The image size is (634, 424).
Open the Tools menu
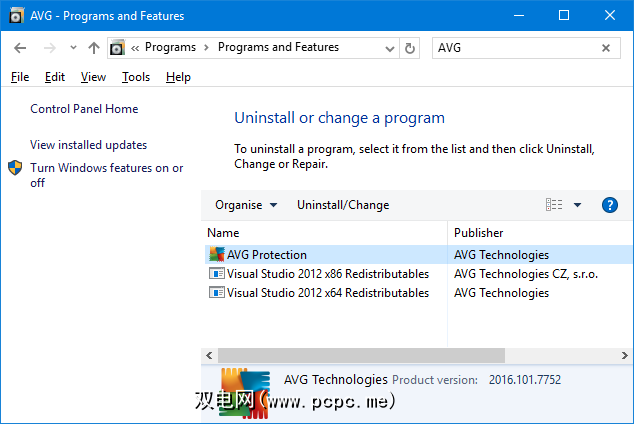coord(136,77)
